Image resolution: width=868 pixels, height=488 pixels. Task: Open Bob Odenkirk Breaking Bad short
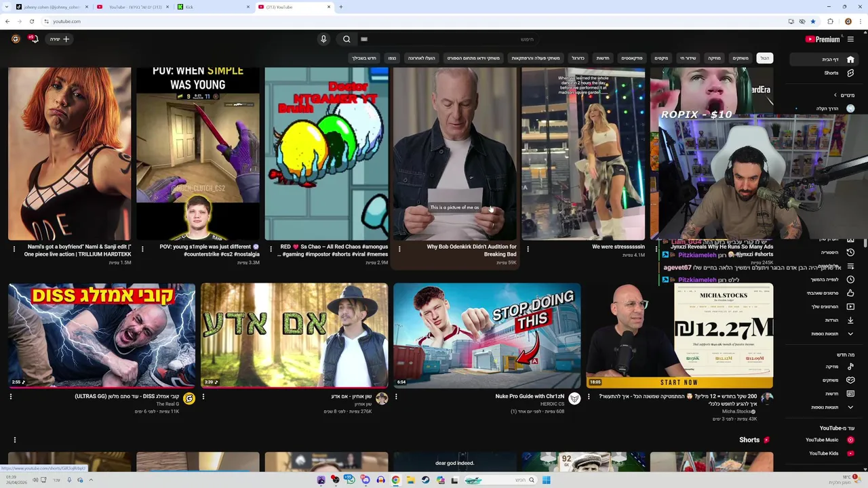click(x=455, y=153)
